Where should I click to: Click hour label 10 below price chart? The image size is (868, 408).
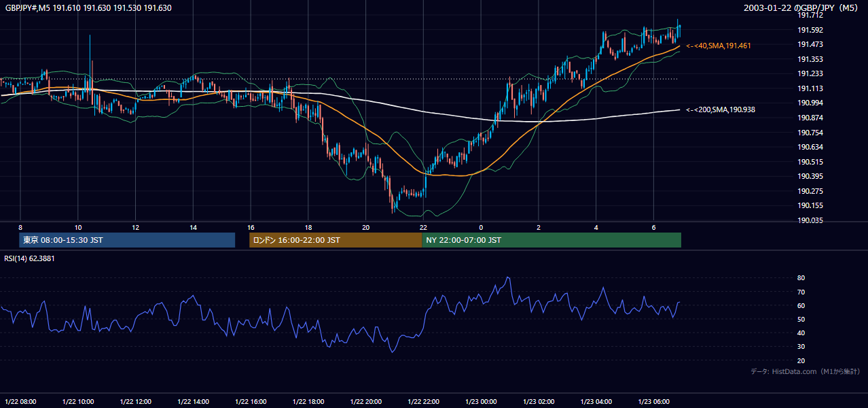click(78, 227)
